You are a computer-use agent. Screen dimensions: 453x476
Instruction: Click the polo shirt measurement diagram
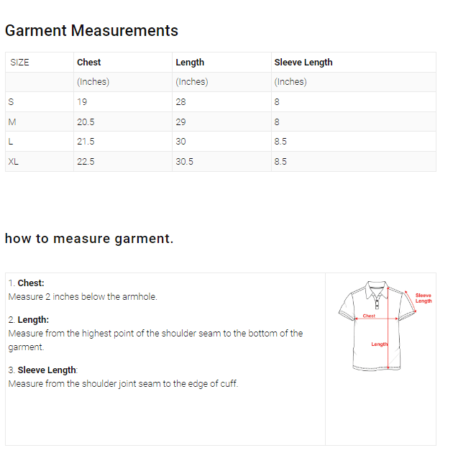(380, 324)
